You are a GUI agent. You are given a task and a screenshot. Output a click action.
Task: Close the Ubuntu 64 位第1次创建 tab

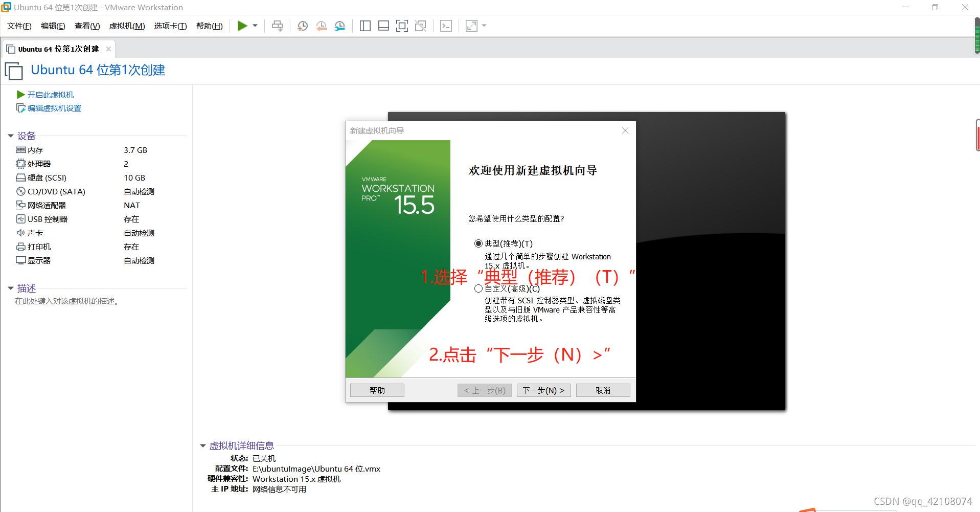[x=108, y=49]
